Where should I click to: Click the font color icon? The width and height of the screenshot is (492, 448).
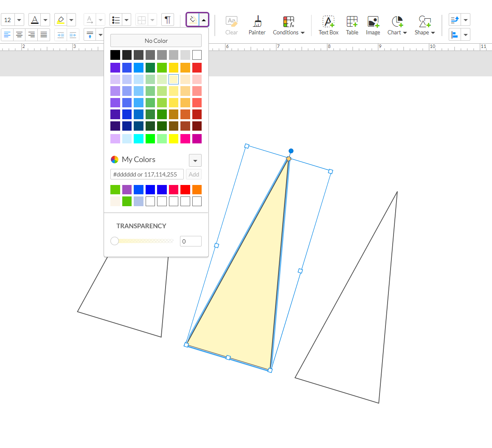point(35,20)
